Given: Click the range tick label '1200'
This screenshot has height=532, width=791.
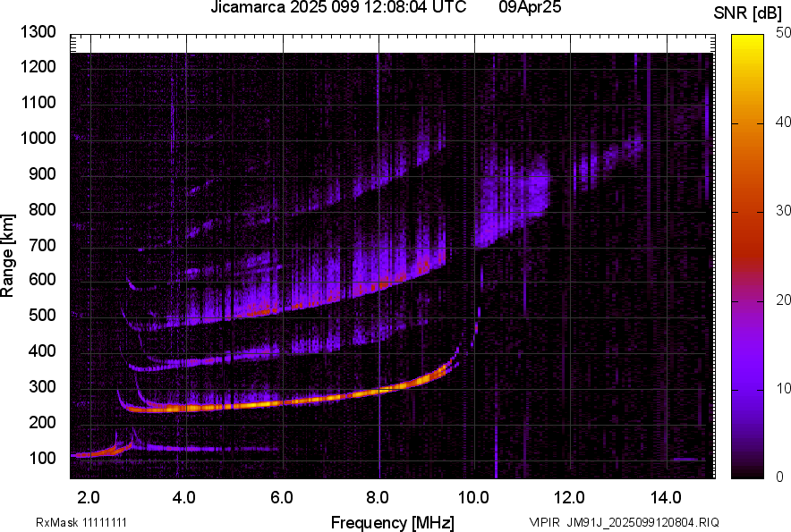Looking at the screenshot, I should [38, 66].
